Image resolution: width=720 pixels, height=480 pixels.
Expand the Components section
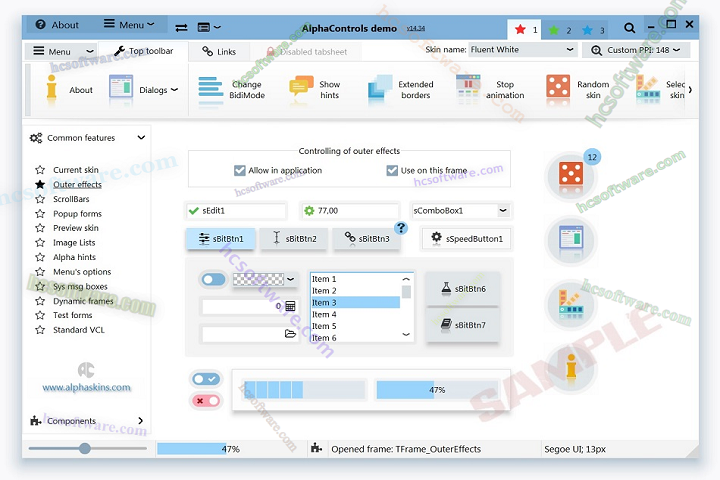141,420
